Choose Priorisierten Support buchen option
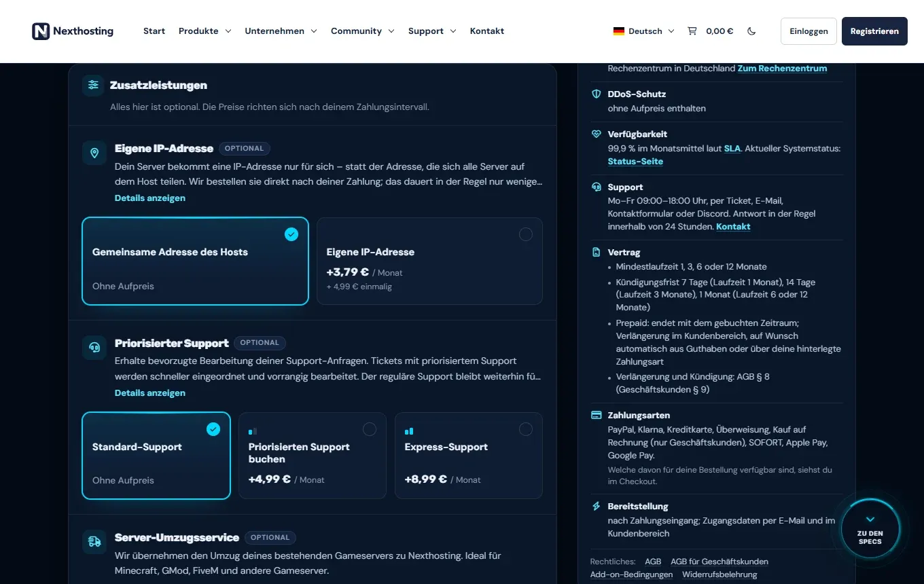Viewport: 924px width, 584px height. (313, 456)
